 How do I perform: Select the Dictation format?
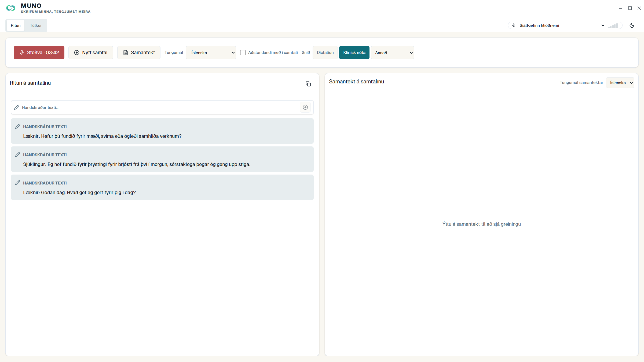click(x=325, y=53)
